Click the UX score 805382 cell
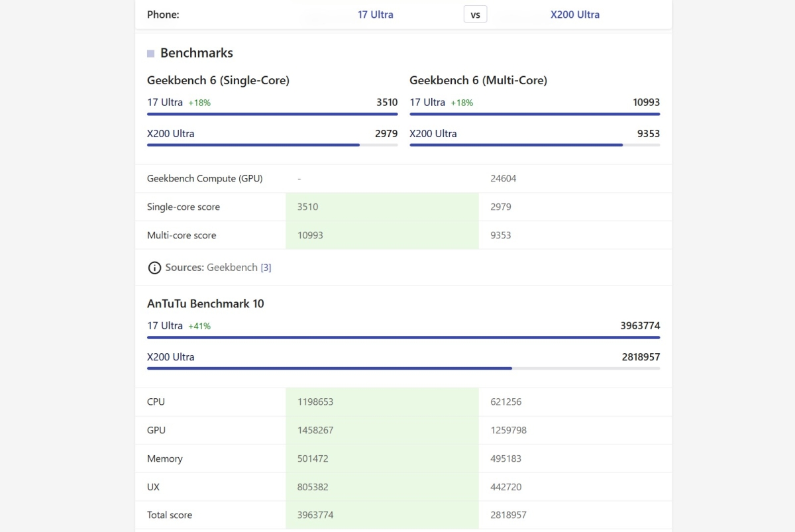795x532 pixels. 382,487
